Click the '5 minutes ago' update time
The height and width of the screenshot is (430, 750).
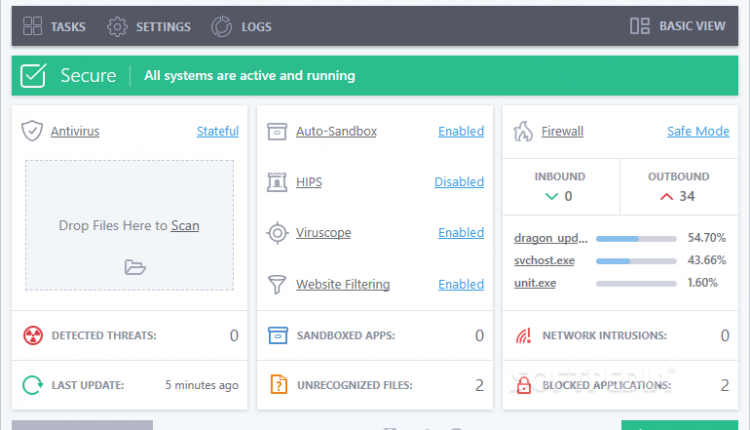(202, 385)
